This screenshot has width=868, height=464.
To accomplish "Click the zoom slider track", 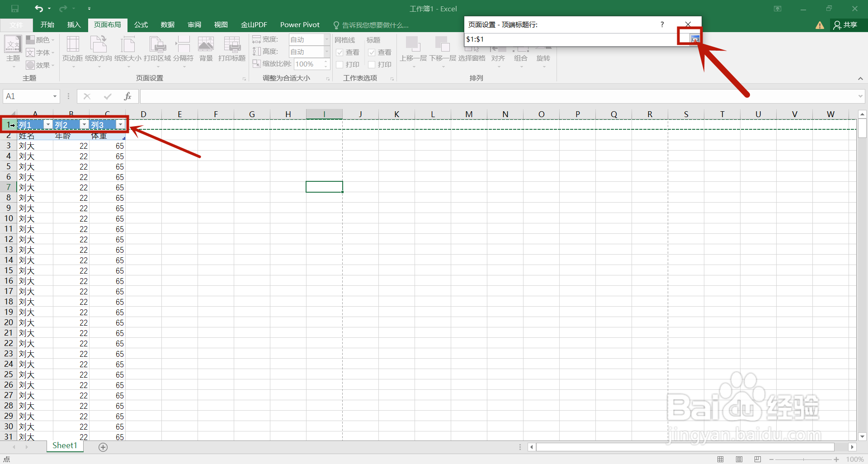I will [804, 459].
